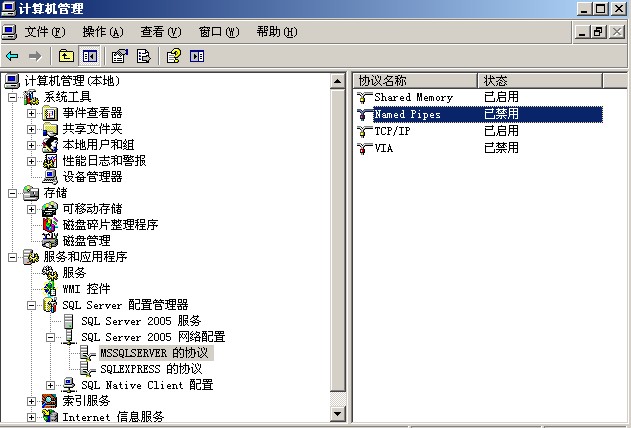Click the Show/Hide action pane icon

(x=197, y=56)
